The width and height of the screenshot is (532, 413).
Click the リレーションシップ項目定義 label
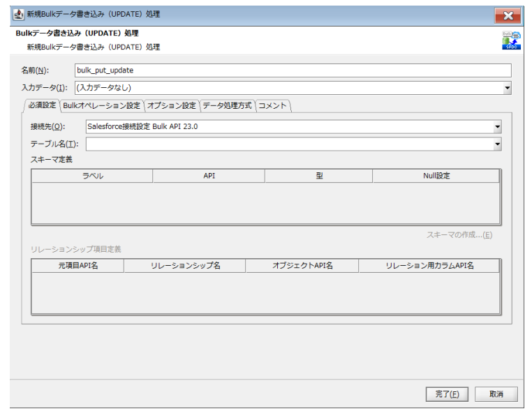[x=75, y=249]
